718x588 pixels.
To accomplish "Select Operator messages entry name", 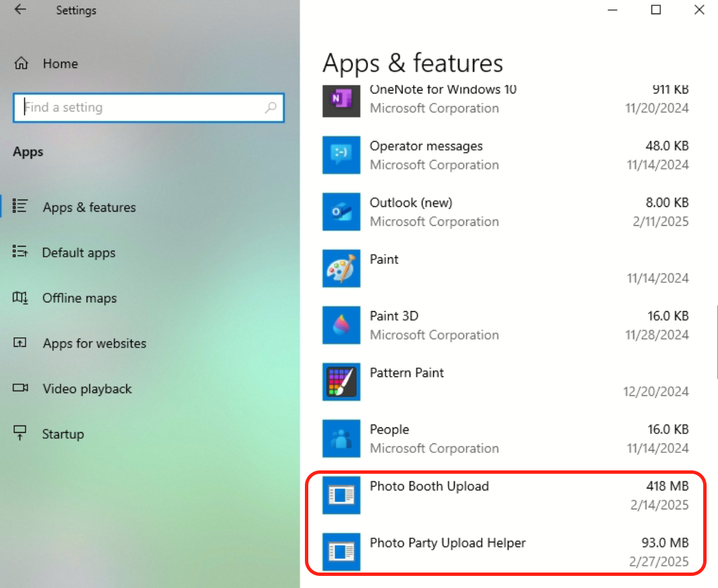I will (x=426, y=146).
